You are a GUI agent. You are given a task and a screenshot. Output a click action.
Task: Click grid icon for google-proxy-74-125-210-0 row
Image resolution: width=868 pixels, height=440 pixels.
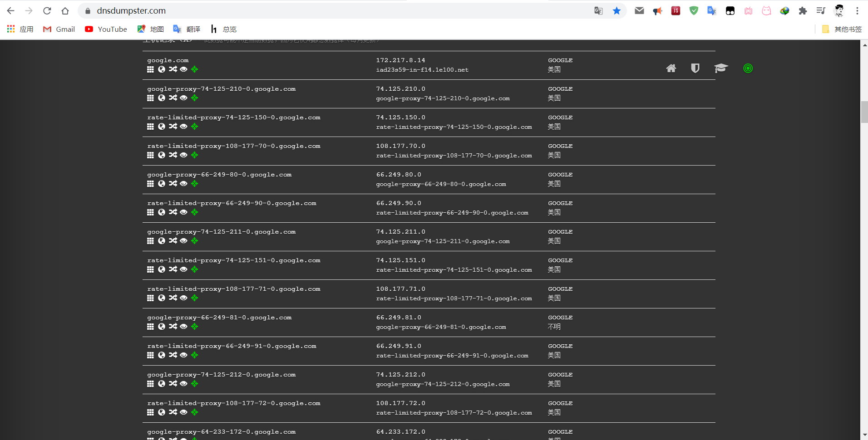[x=150, y=98]
